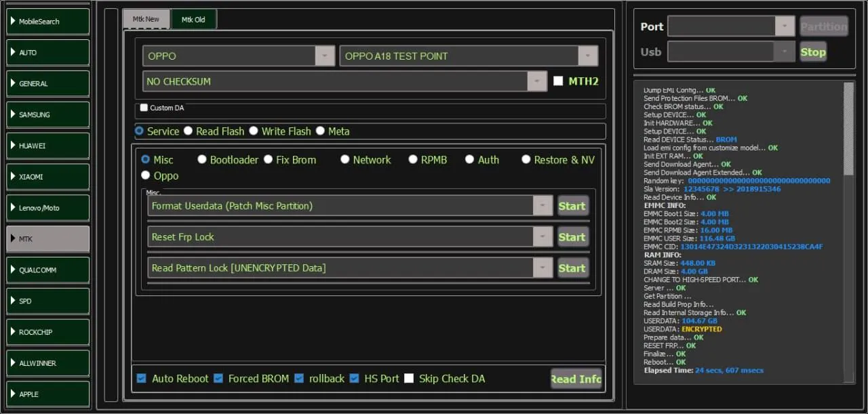Open the ROCKCHIP sidebar module

point(48,332)
